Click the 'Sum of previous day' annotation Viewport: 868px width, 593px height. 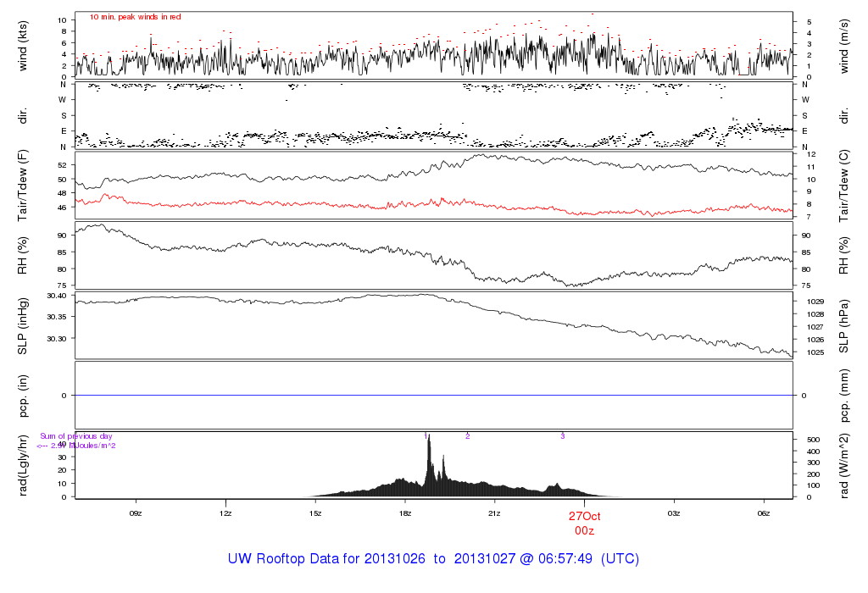(75, 436)
